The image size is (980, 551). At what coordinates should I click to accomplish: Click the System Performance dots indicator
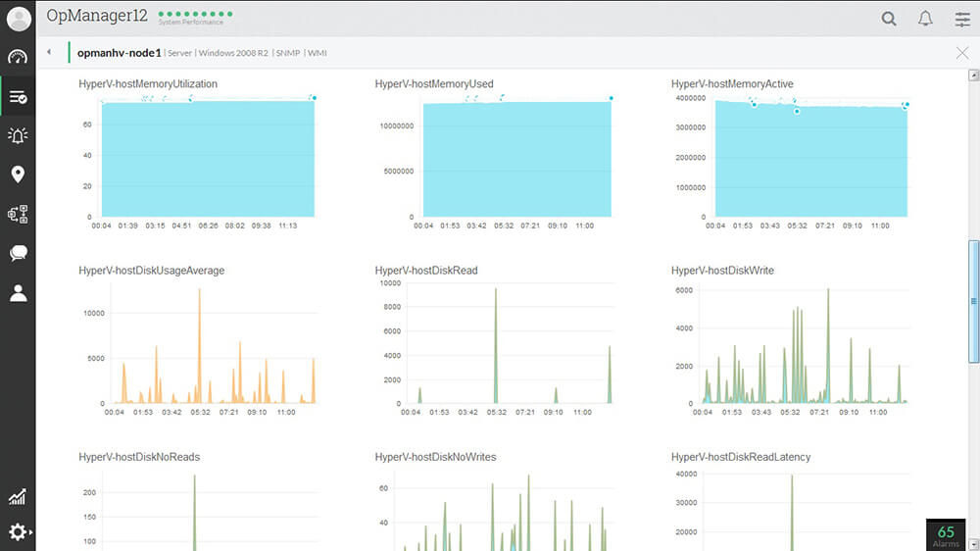[x=195, y=14]
